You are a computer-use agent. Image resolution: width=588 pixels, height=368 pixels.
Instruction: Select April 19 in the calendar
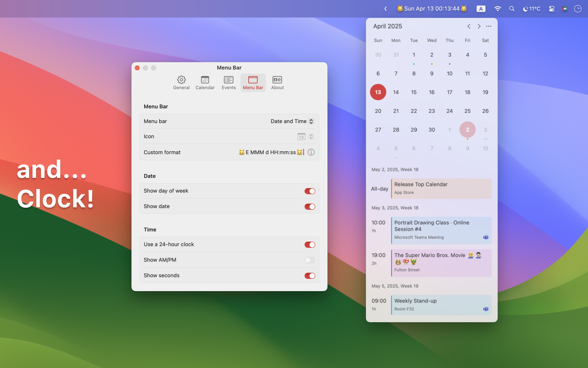486,92
